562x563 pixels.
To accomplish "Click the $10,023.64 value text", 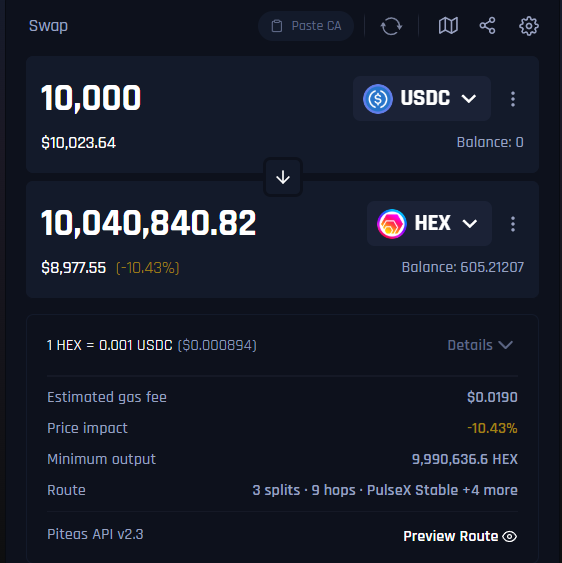I will pos(78,143).
